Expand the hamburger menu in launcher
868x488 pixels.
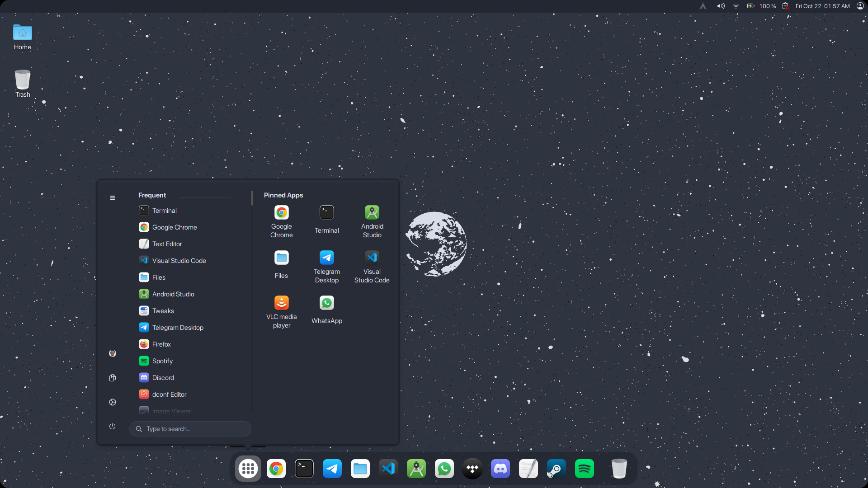pyautogui.click(x=113, y=198)
